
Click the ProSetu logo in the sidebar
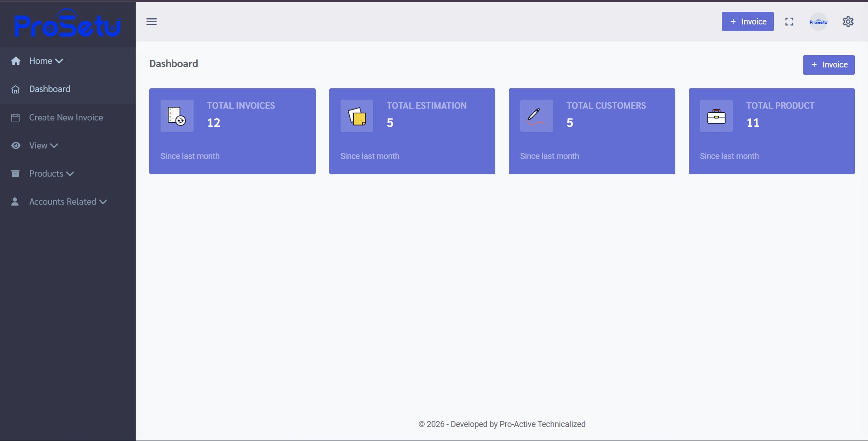(68, 24)
